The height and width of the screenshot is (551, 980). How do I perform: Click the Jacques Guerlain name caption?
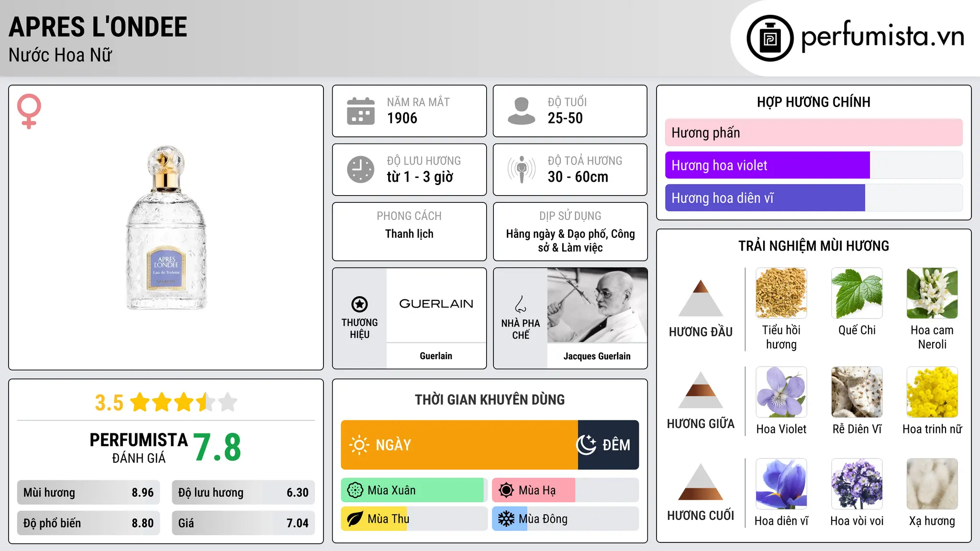(597, 356)
